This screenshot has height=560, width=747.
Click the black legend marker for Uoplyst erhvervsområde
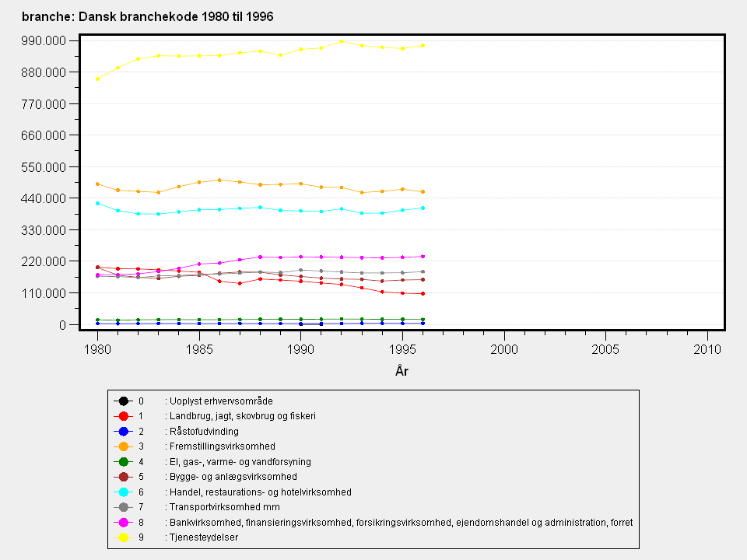tap(122, 401)
